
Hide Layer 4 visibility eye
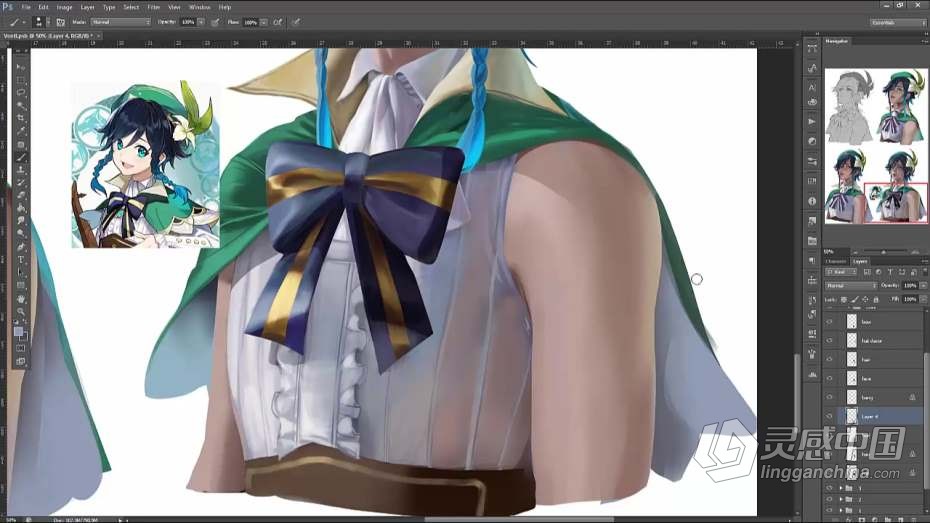pyautogui.click(x=829, y=416)
